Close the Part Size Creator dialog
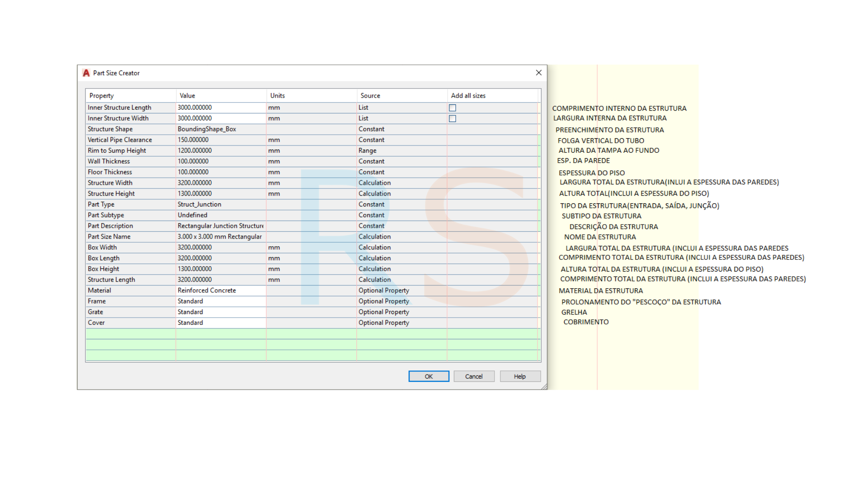Image resolution: width=868 pixels, height=488 pixels. (538, 73)
